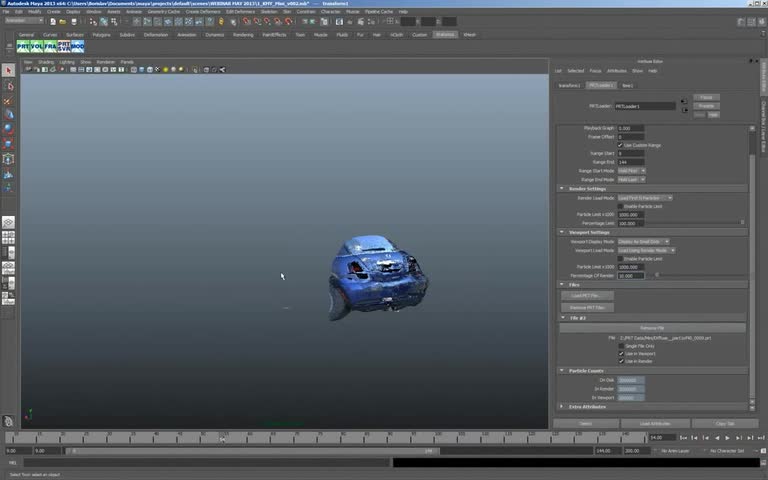Image resolution: width=768 pixels, height=480 pixels.
Task: Open the Render Load Mode dropdown
Action: point(644,198)
